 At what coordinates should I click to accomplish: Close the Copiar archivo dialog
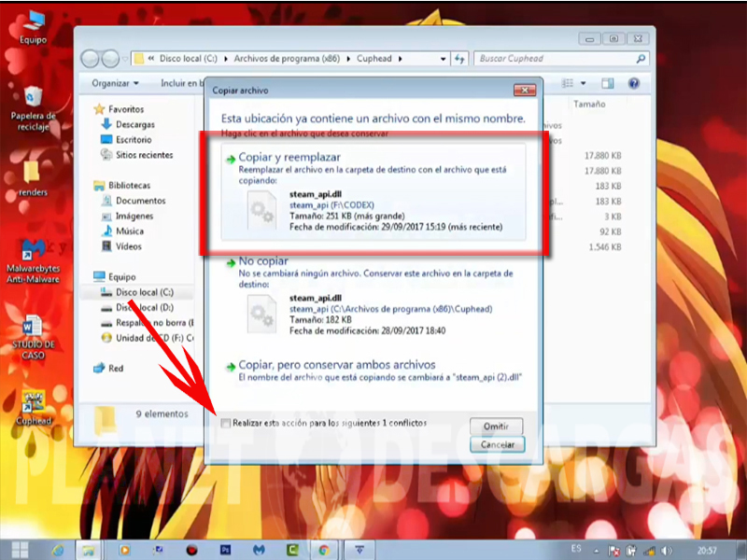[x=525, y=90]
